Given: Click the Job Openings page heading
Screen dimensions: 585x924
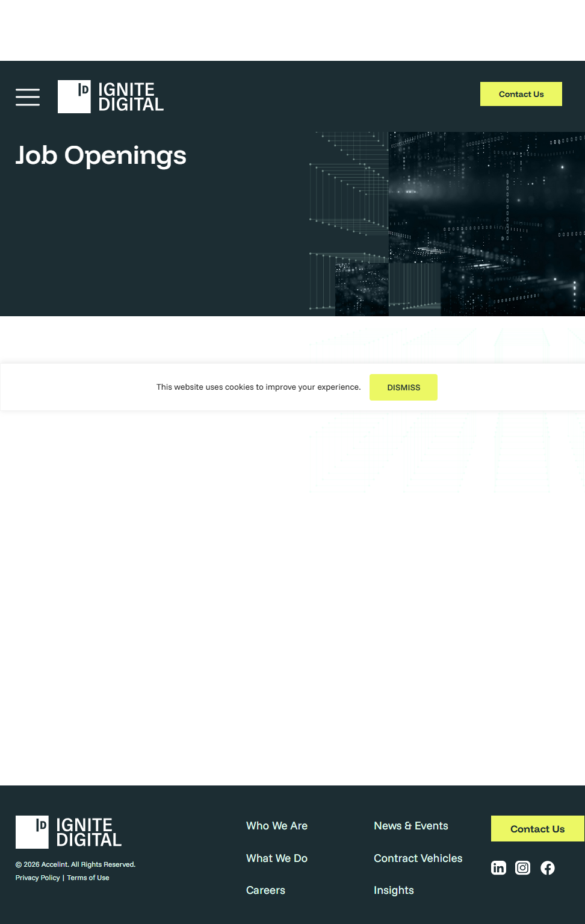Looking at the screenshot, I should 101,155.
